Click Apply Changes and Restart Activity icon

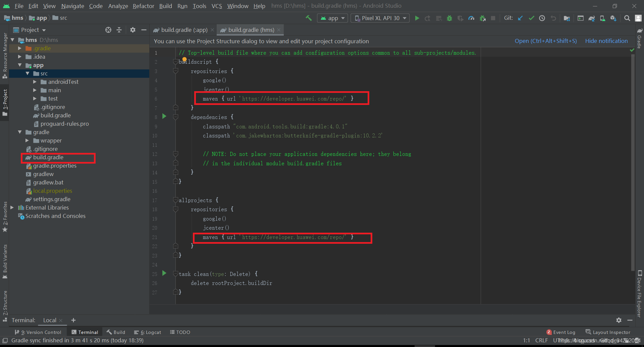428,18
